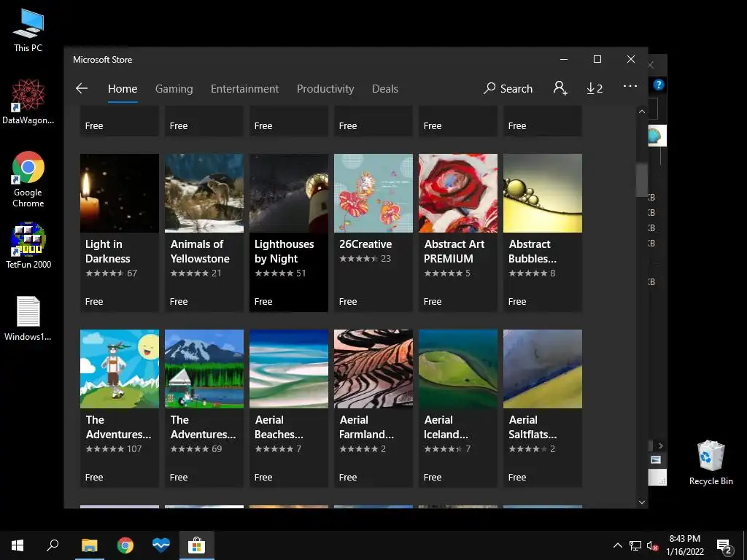Open the Adventures theme rated by 107
Image resolution: width=747 pixels, height=560 pixels.
click(120, 368)
